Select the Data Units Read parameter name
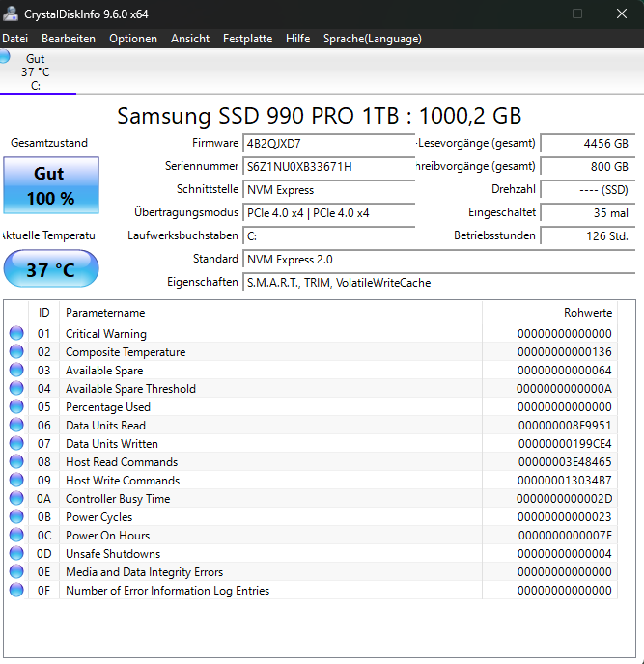The width and height of the screenshot is (644, 664). click(x=105, y=426)
